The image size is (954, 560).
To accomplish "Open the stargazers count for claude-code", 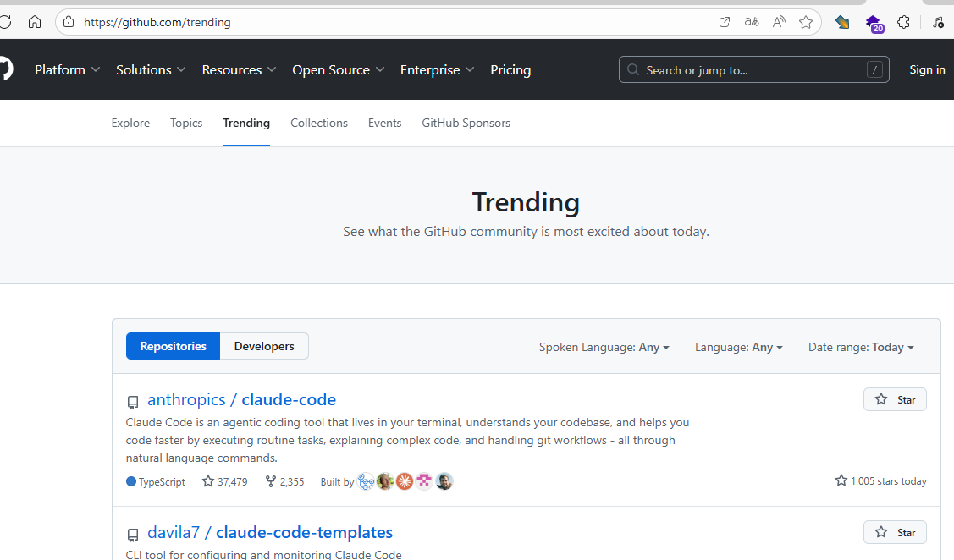I will pyautogui.click(x=224, y=481).
